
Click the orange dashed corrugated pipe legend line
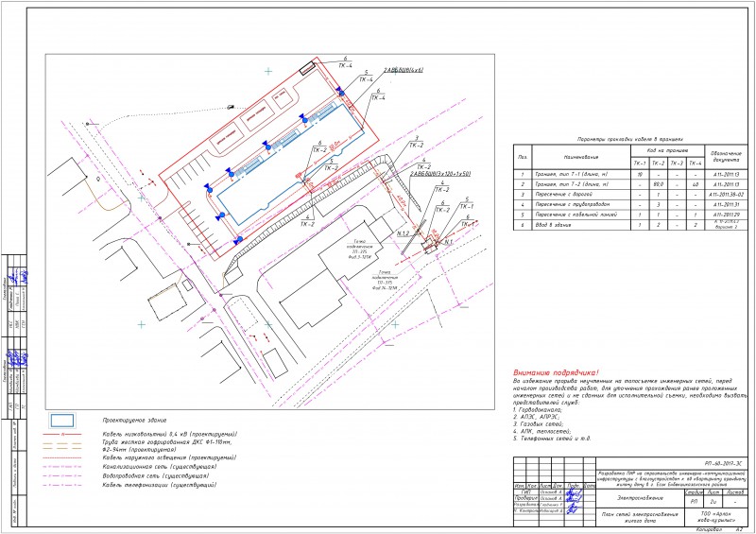tap(62, 445)
